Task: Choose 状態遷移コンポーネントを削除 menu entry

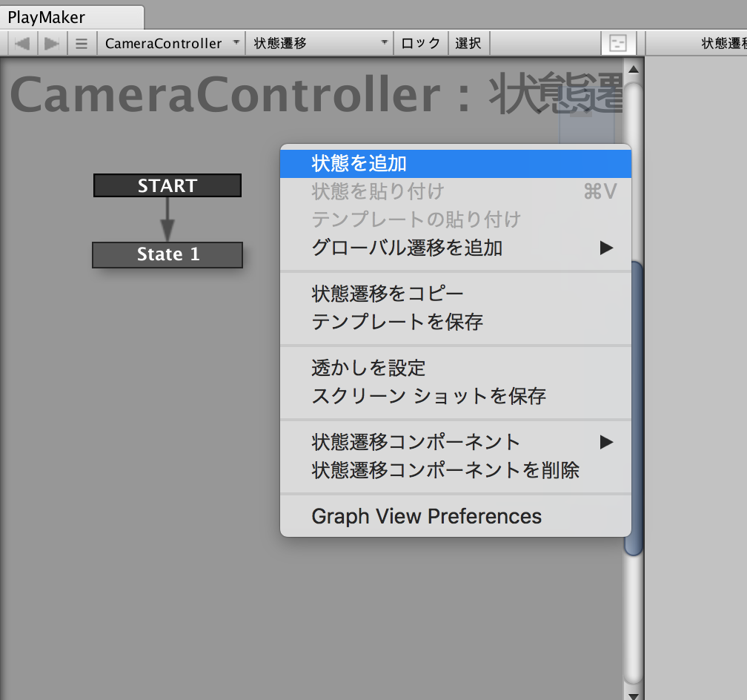Action: pos(456,470)
